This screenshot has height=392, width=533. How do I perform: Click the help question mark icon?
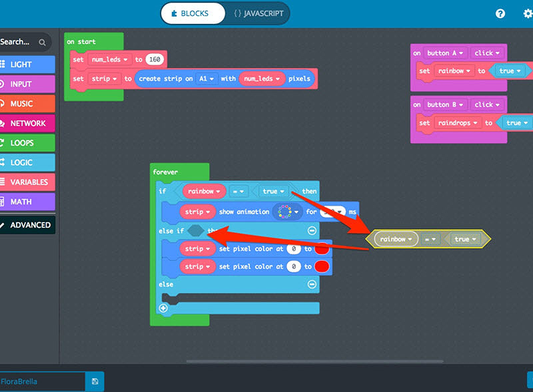coord(500,13)
